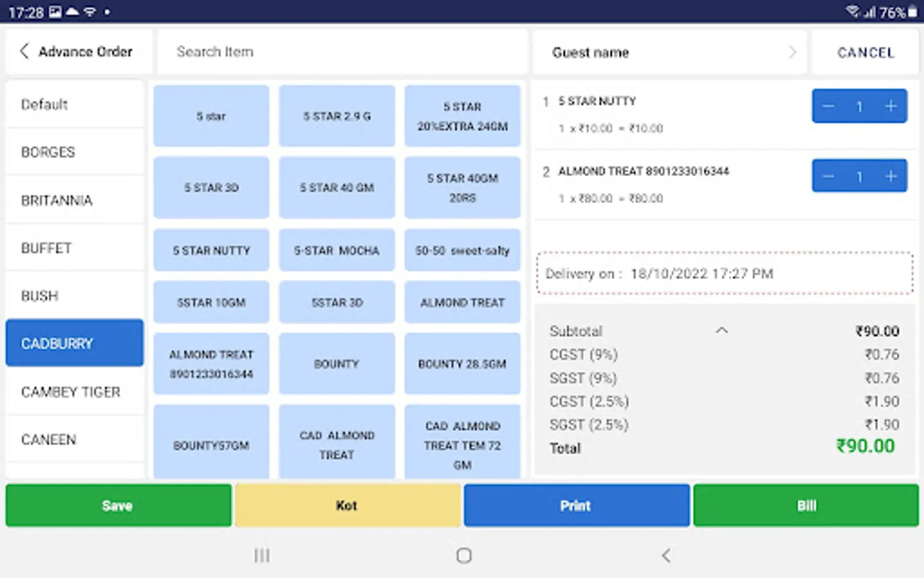Select the BORGES category
The width and height of the screenshot is (924, 578).
click(x=74, y=152)
